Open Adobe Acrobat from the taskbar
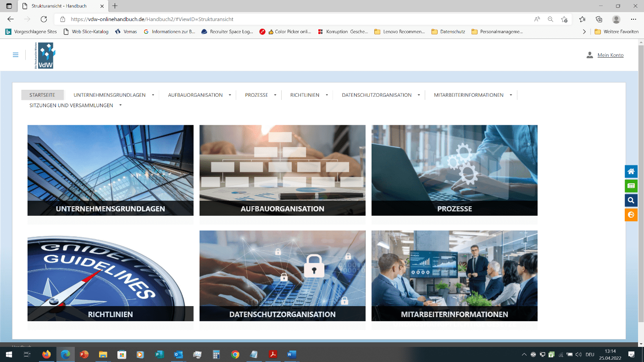 click(272, 354)
